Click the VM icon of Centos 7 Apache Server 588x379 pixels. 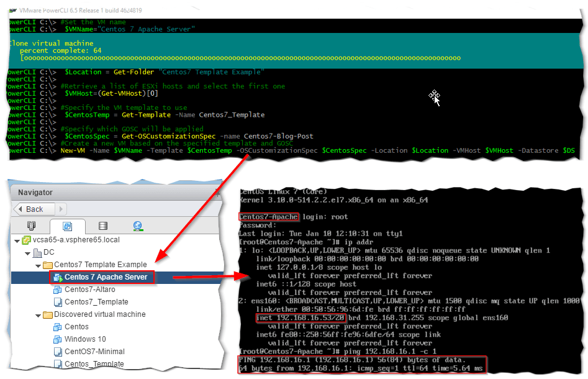58,277
